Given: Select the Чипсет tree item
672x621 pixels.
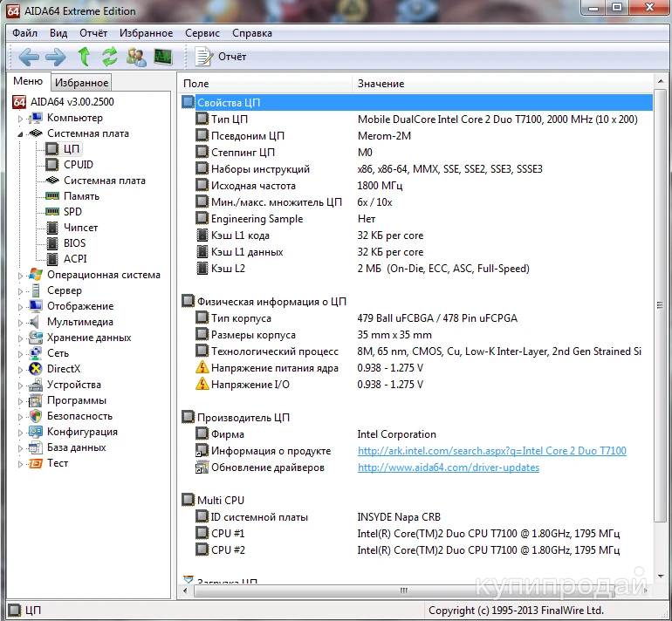Looking at the screenshot, I should click(x=81, y=228).
